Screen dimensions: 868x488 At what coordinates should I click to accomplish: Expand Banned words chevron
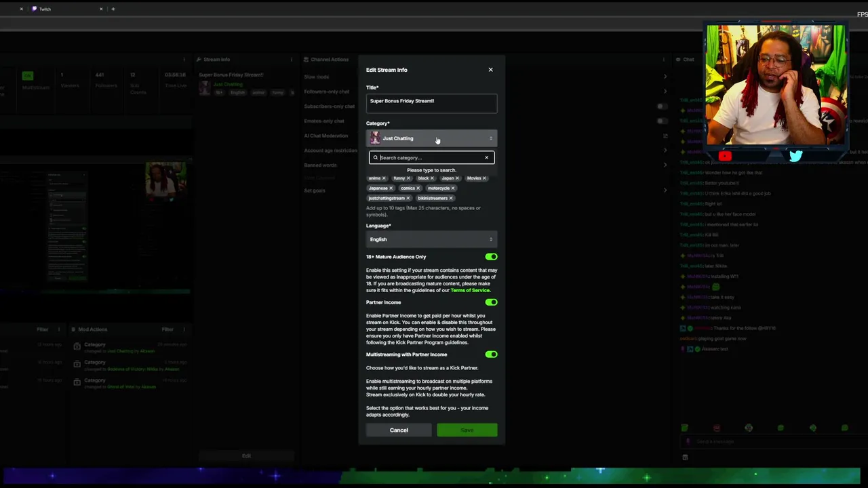tap(665, 165)
